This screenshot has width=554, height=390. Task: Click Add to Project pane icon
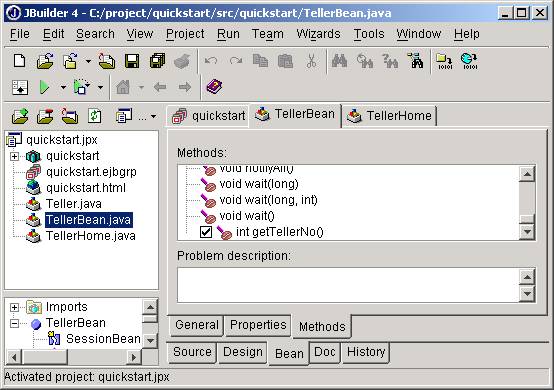pyautogui.click(x=20, y=116)
